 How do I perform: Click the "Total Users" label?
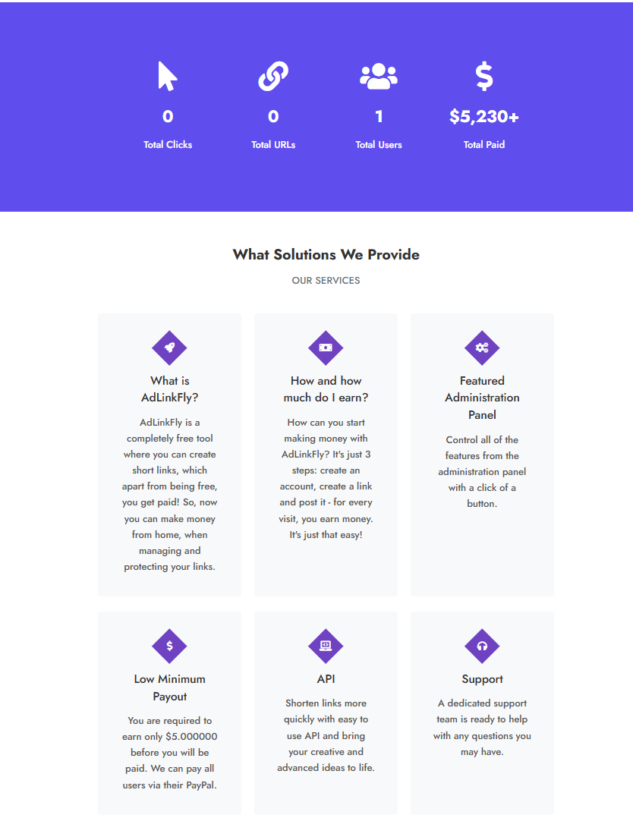coord(379,145)
